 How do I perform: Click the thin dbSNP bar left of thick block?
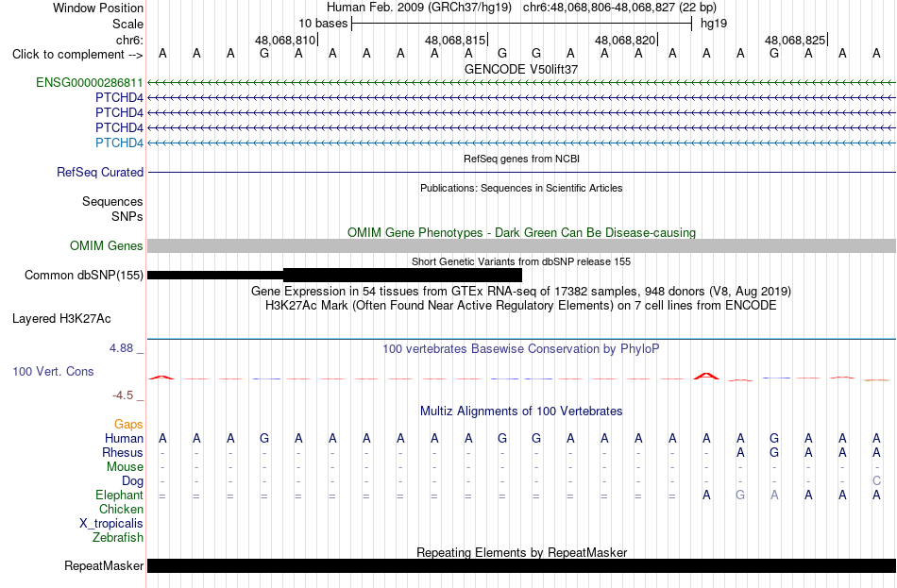(x=215, y=276)
